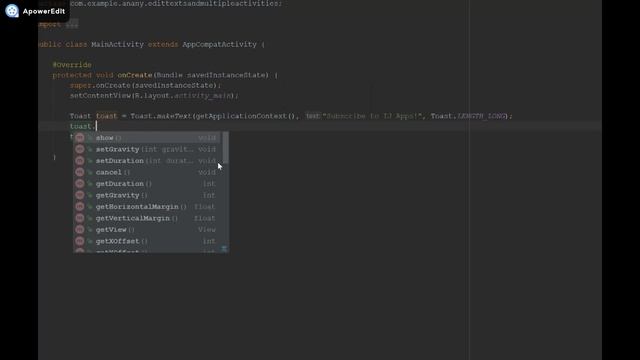Click method icon beside getDuration()
The image size is (640, 360).
[x=80, y=184]
